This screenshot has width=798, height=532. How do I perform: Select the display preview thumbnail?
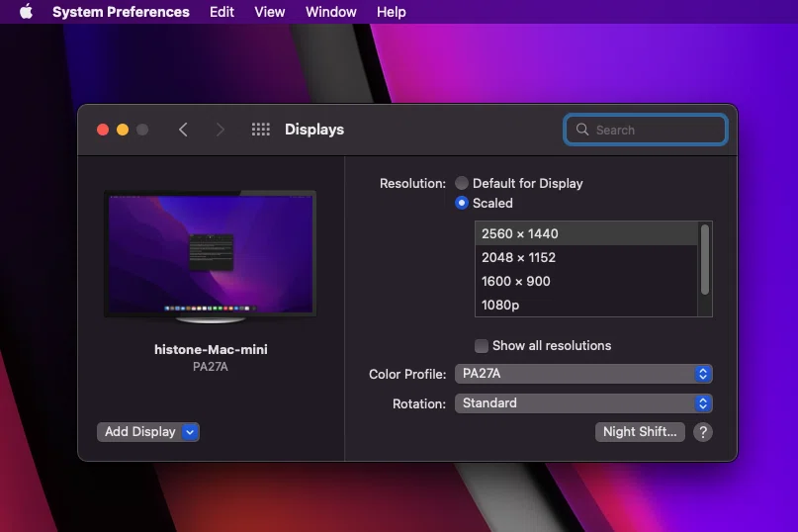tap(211, 256)
